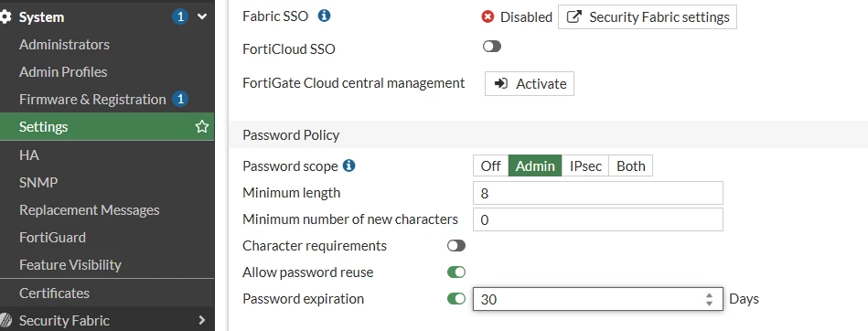
Task: Collapse the System menu chevron
Action: pos(202,17)
